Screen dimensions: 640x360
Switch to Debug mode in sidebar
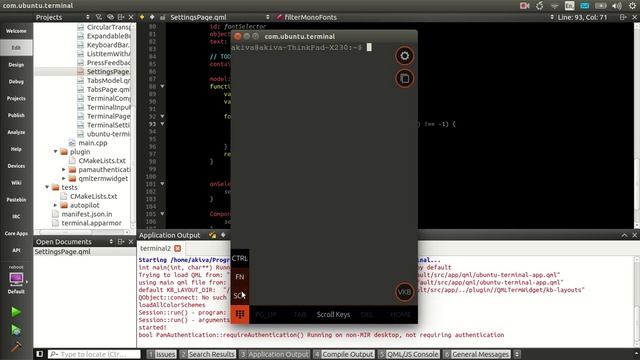click(x=16, y=82)
